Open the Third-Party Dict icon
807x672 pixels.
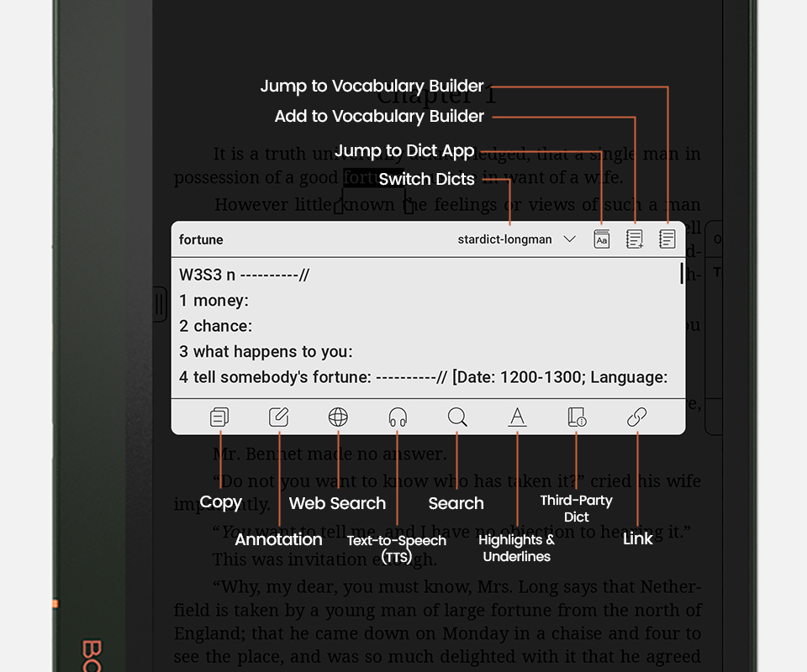pyautogui.click(x=577, y=417)
